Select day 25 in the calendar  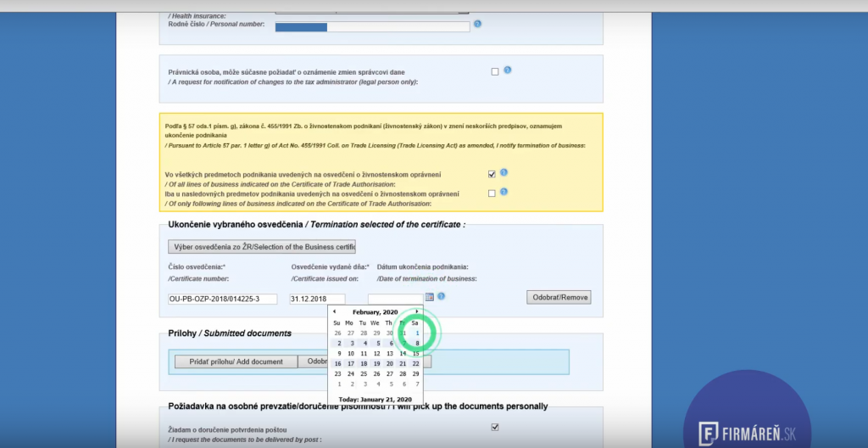(364, 373)
